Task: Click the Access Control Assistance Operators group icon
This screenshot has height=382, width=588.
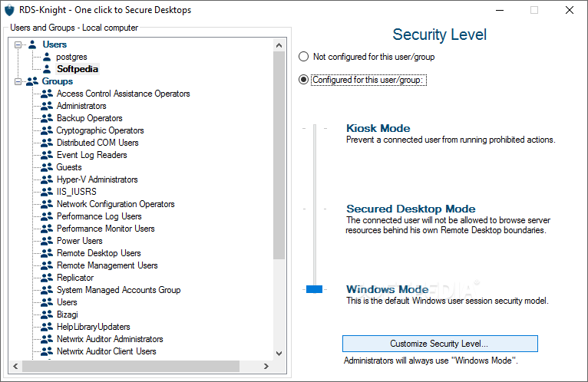Action: tap(47, 94)
